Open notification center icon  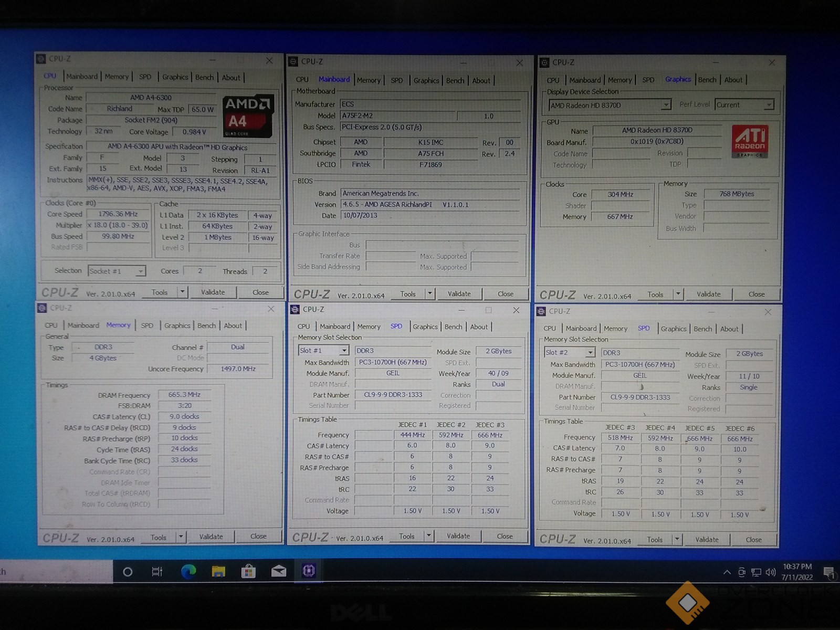pos(829,573)
